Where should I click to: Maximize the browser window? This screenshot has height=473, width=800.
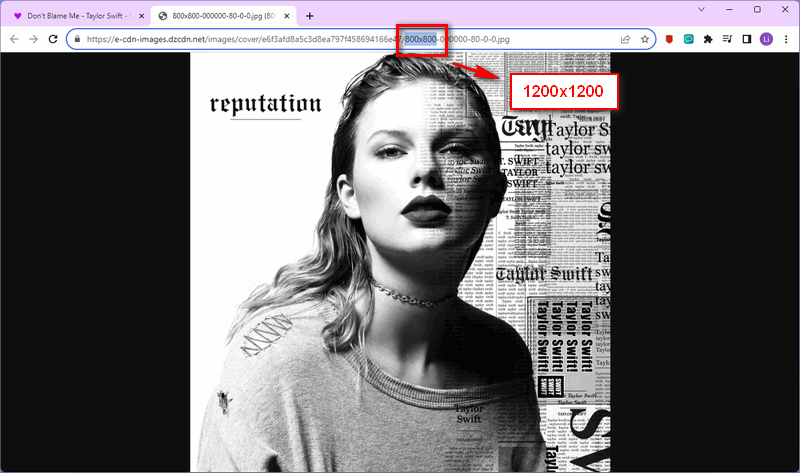(x=757, y=10)
